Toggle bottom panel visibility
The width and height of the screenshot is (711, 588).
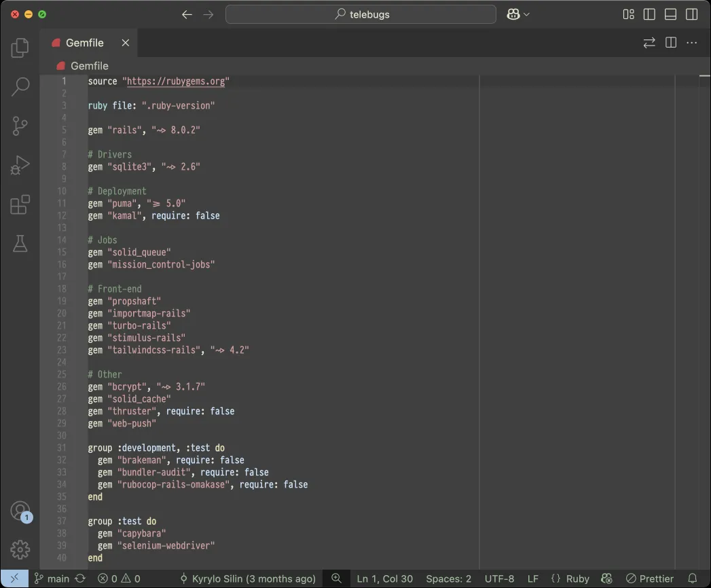click(x=670, y=14)
